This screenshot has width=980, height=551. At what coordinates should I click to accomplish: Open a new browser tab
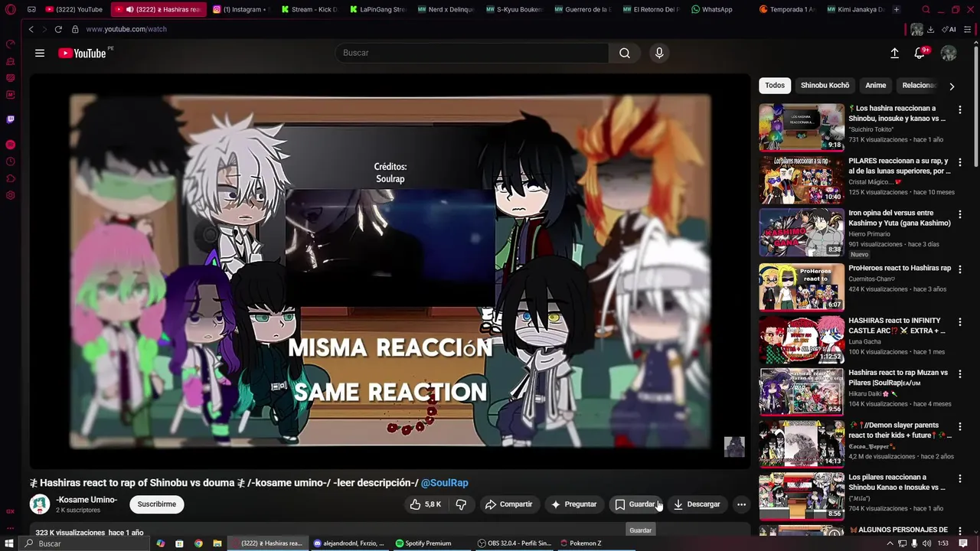(x=896, y=10)
